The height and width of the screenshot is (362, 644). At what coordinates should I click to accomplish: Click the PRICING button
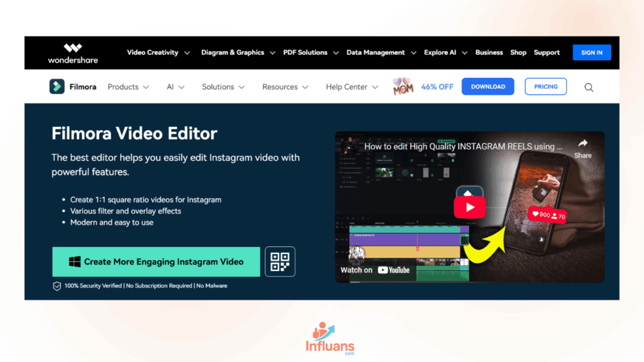point(546,87)
